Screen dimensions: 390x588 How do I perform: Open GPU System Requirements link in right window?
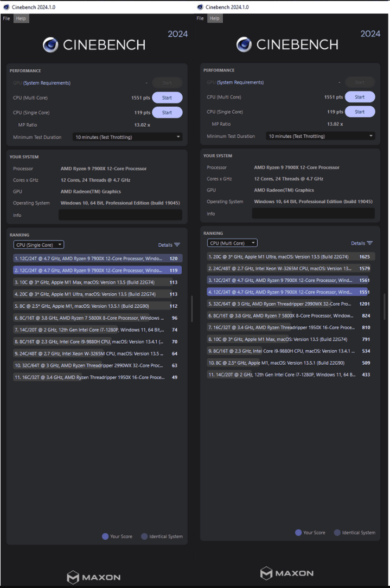click(240, 82)
